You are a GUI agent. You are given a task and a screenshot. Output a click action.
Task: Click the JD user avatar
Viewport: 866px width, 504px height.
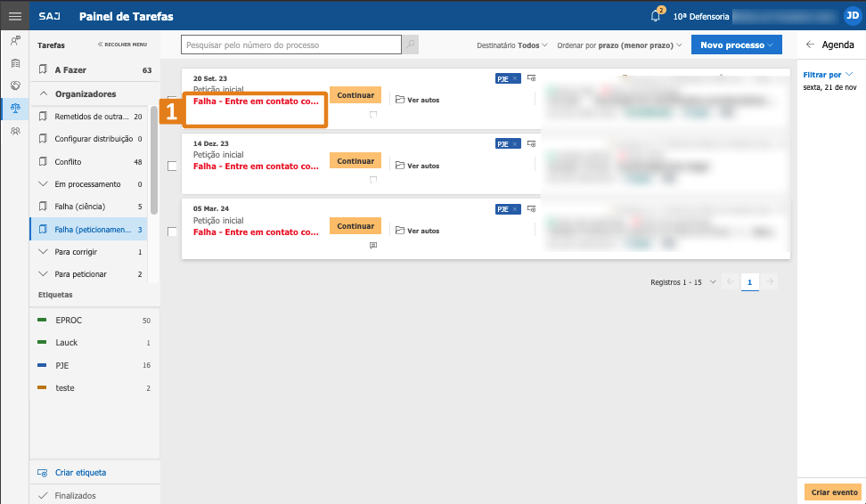click(852, 16)
